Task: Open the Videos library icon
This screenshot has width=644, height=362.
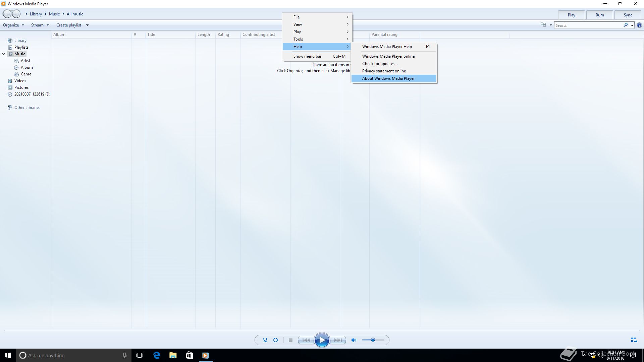Action: [10, 81]
